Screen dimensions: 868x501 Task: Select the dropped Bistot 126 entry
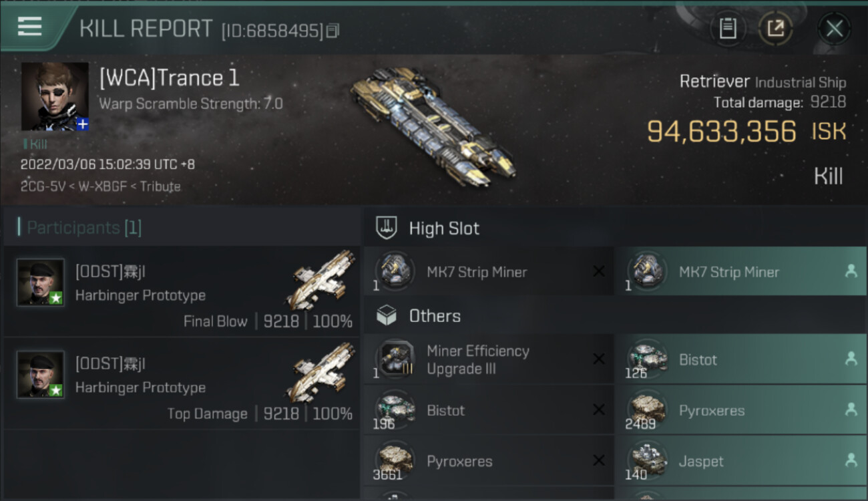click(740, 359)
